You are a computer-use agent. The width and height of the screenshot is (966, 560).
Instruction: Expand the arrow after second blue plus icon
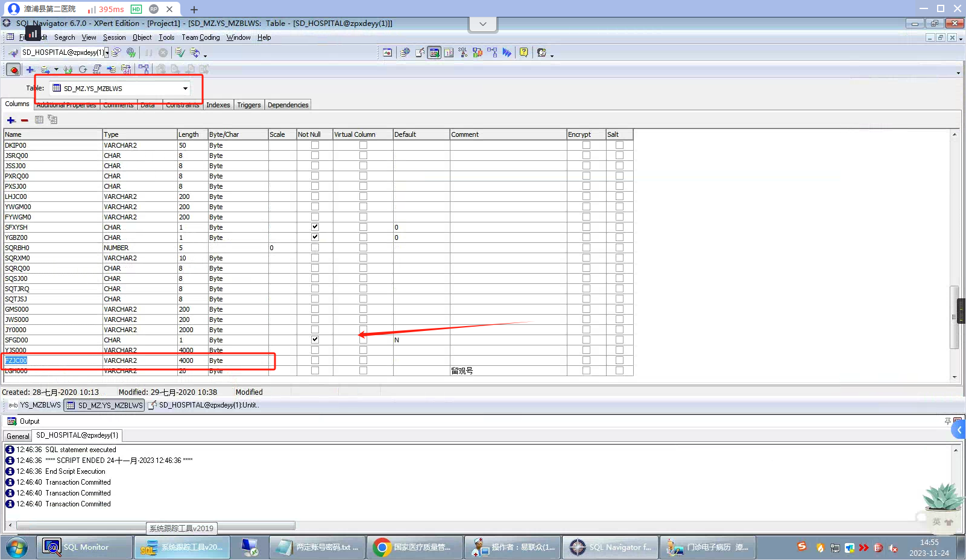[56, 69]
